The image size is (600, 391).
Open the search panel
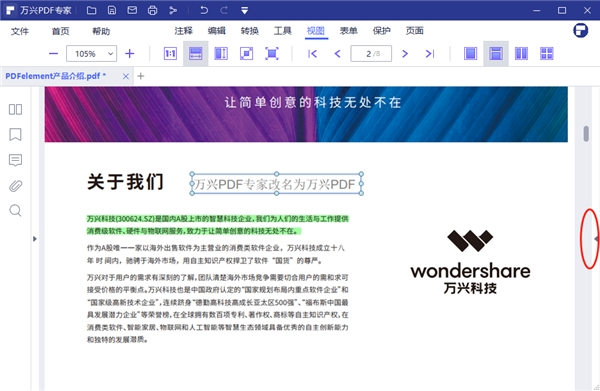coord(15,211)
